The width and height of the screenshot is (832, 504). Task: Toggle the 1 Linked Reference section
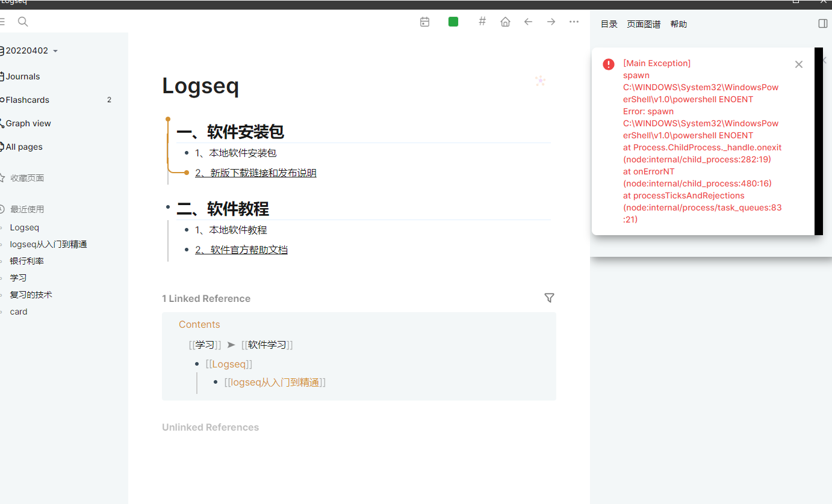[x=206, y=298]
